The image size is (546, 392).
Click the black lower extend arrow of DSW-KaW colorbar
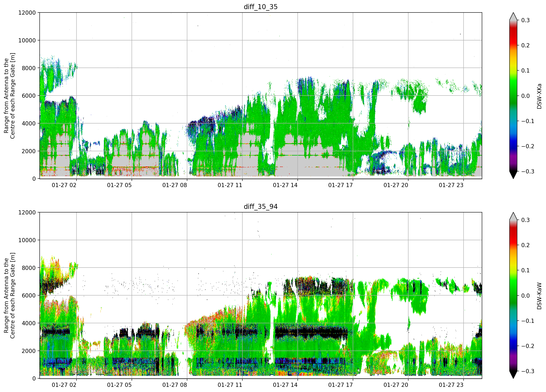tap(513, 375)
